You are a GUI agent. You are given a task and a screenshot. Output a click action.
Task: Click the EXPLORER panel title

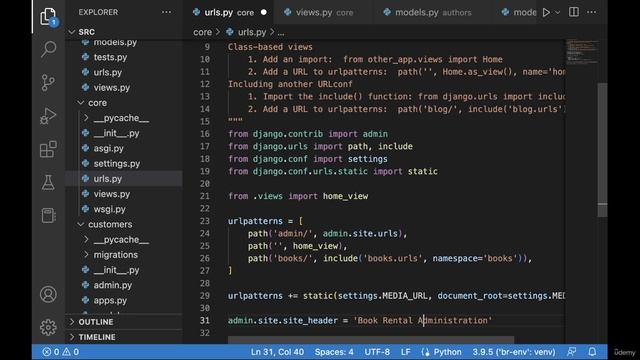pyautogui.click(x=98, y=12)
